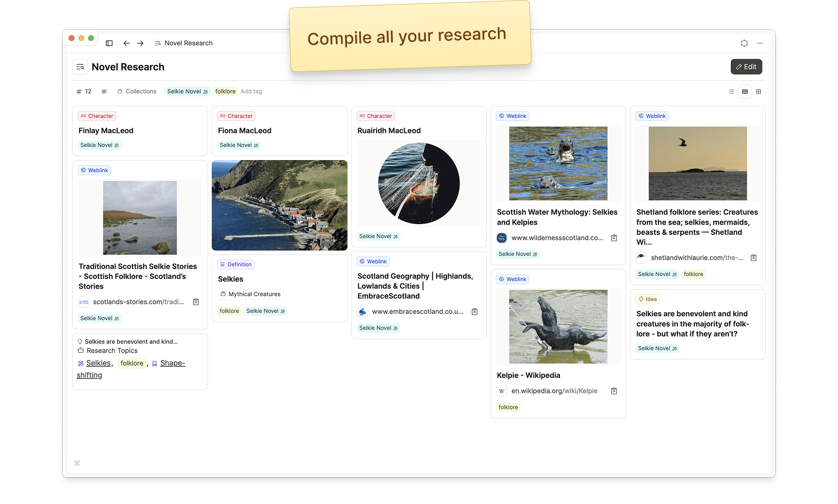Expand the properties lines icon next to count
Screen dimensions: 838x504
click(104, 92)
